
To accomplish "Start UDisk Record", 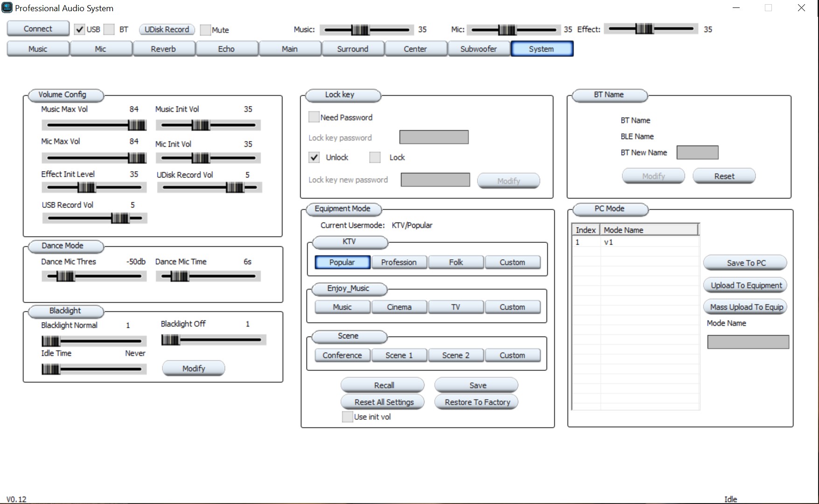I will (x=167, y=29).
